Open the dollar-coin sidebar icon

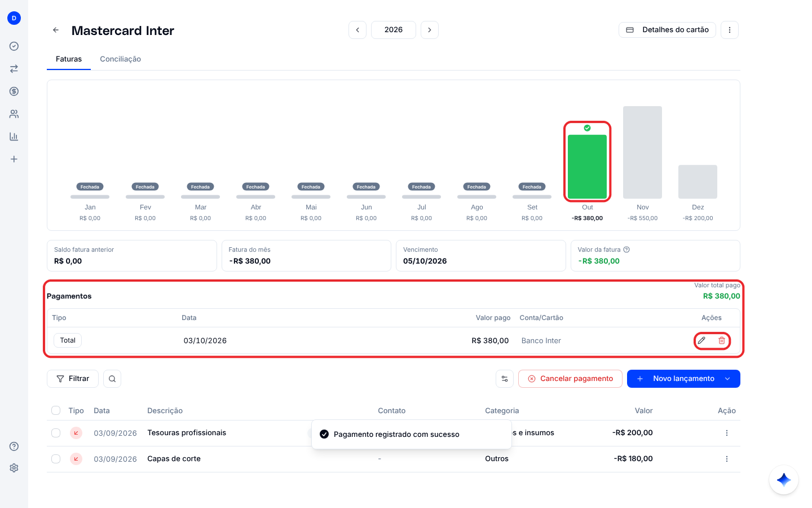point(14,91)
